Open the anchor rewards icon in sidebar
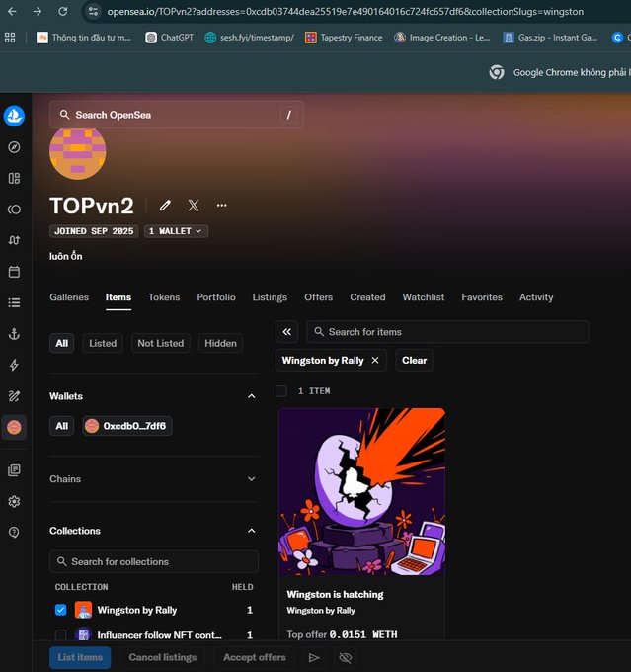The image size is (631, 672). click(14, 334)
